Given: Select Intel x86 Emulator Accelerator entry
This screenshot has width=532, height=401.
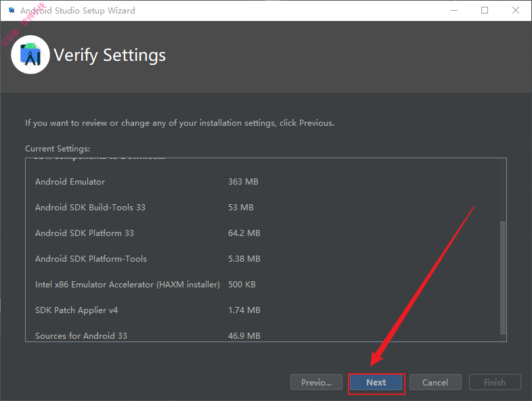Looking at the screenshot, I should (x=127, y=285).
